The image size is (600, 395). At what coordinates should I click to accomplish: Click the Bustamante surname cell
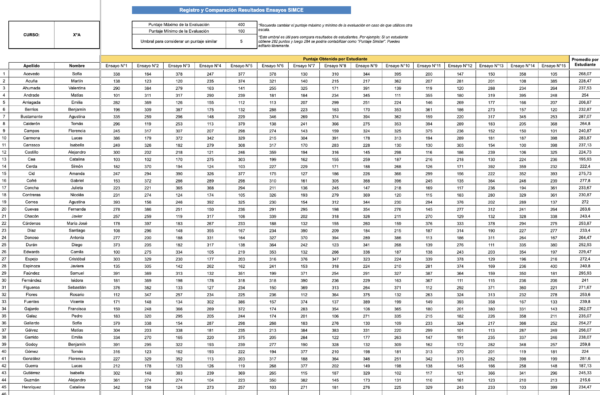[31, 116]
